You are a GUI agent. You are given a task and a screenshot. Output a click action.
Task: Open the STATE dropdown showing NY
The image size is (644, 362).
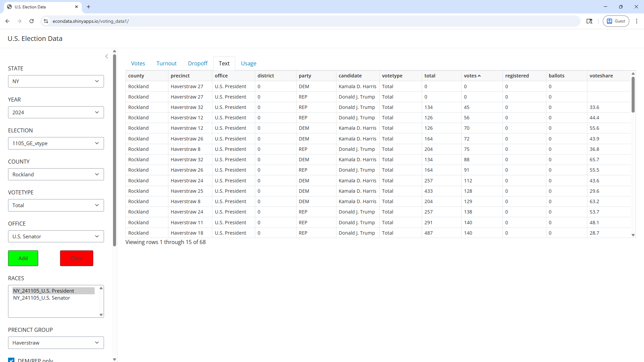point(56,81)
